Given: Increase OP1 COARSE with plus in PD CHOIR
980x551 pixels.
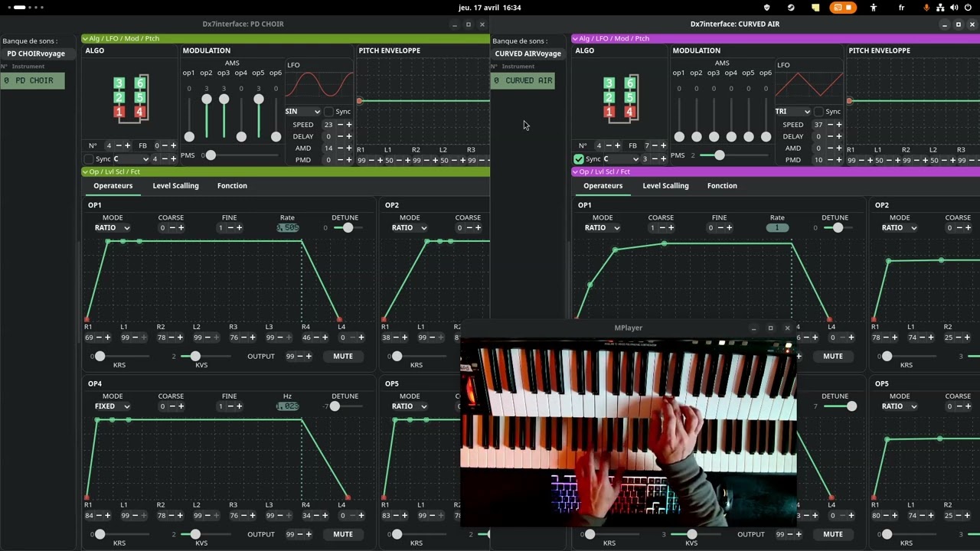Looking at the screenshot, I should pyautogui.click(x=181, y=227).
